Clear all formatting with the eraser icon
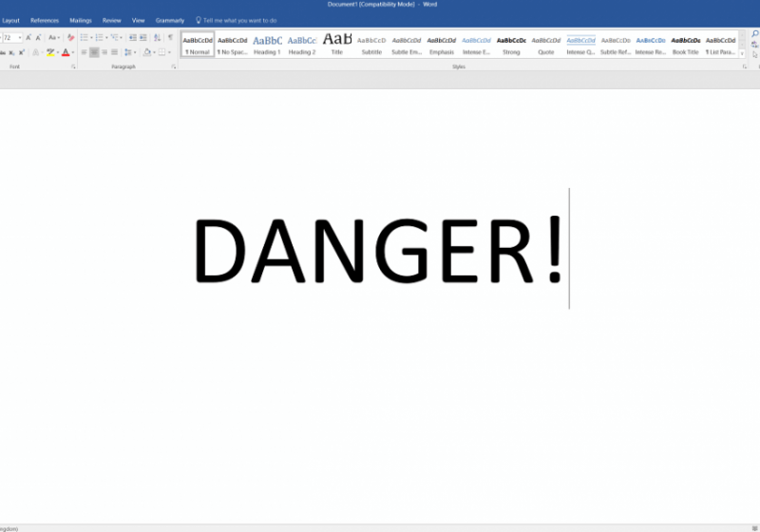This screenshot has height=532, width=760. click(x=70, y=37)
